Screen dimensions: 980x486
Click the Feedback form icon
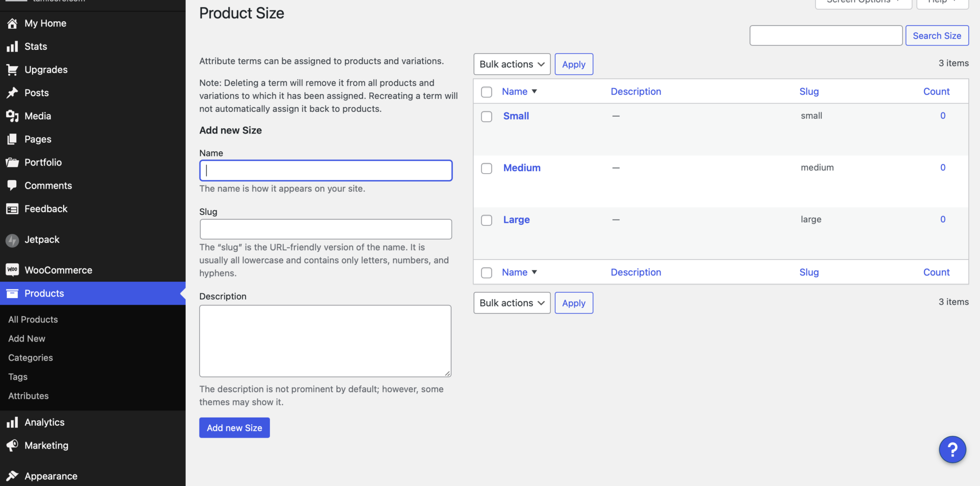point(12,209)
